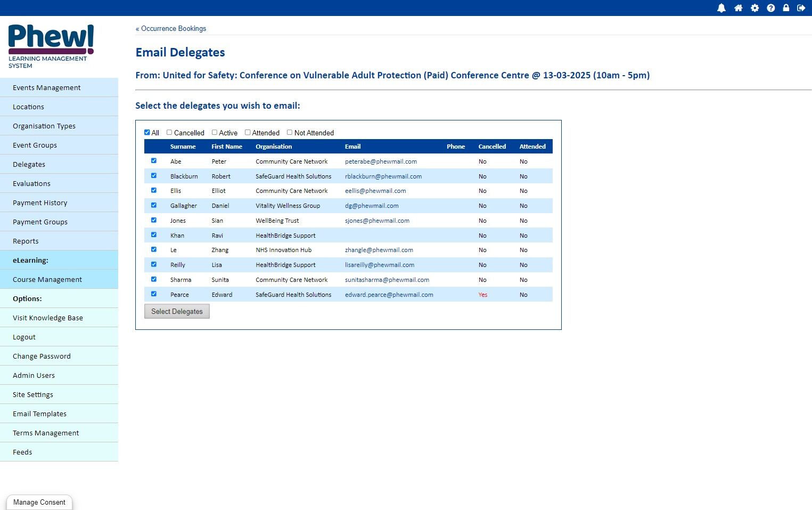Uncheck the checkbox for Lisa Reilly

click(x=154, y=264)
